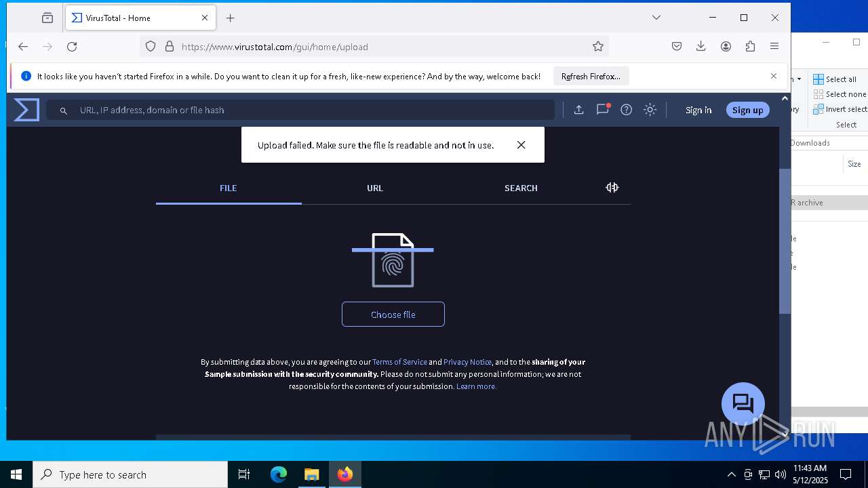This screenshot has width=868, height=488.
Task: Click Sign up button
Action: click(748, 110)
